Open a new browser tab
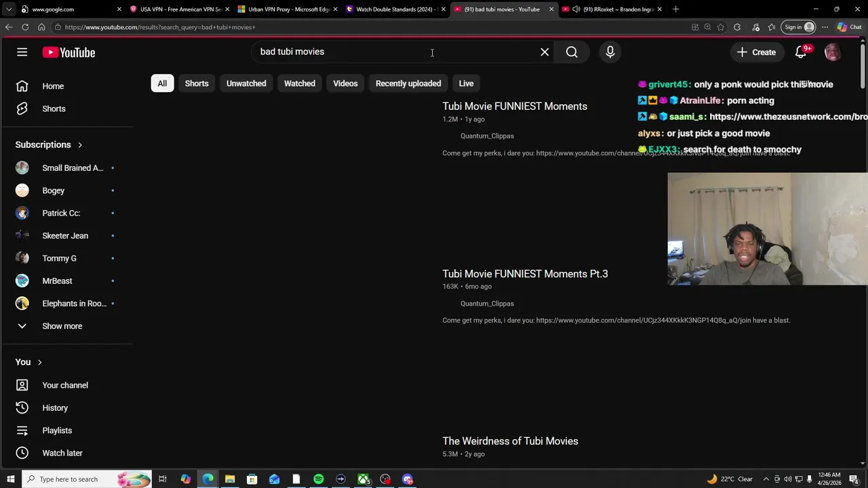868x488 pixels. point(675,9)
